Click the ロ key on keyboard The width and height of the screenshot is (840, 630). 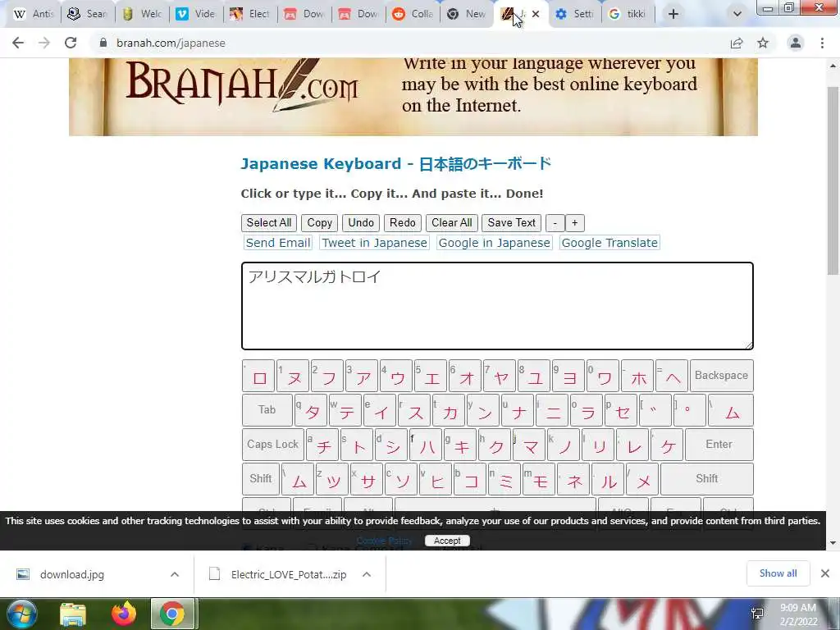pos(258,376)
